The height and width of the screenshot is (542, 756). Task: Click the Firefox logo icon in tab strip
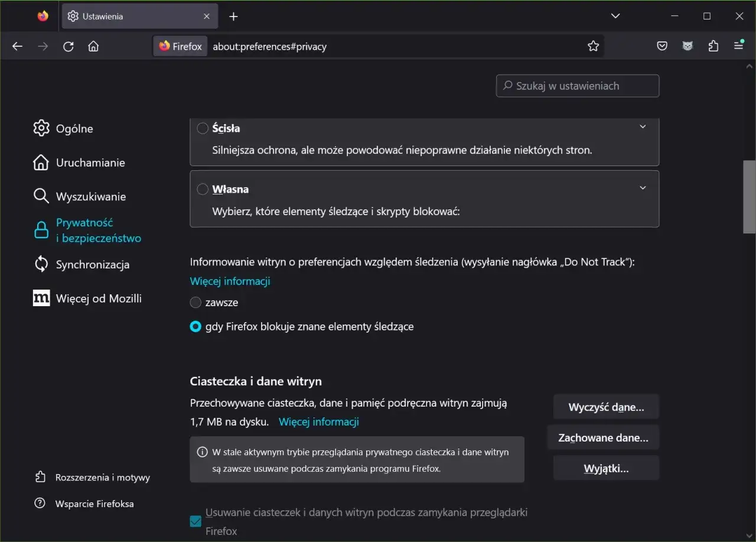coord(43,17)
